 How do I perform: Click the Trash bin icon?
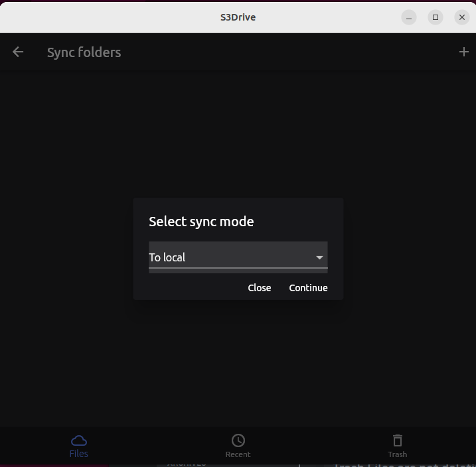pyautogui.click(x=397, y=440)
